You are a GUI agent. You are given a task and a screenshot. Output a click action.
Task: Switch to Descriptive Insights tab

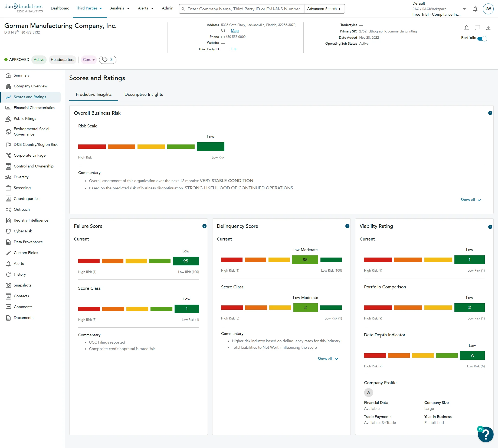[144, 94]
